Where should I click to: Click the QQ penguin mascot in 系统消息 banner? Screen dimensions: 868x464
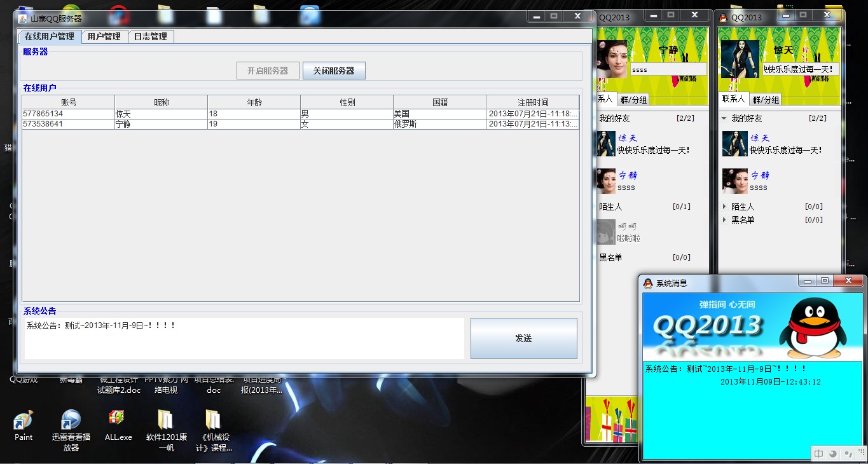[x=813, y=329]
